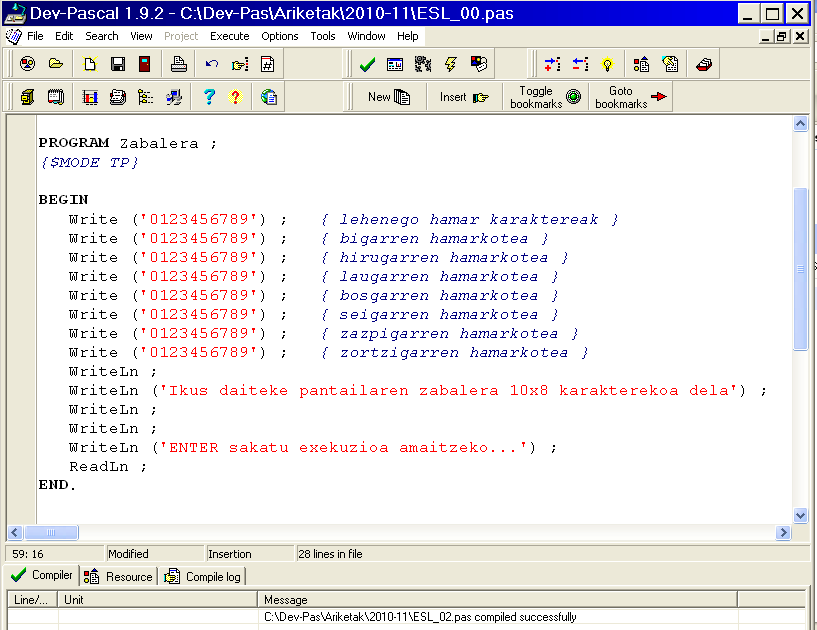Click the horizontal scrollbar thumb
Screen dimensions: 817x630
pyautogui.click(x=51, y=533)
